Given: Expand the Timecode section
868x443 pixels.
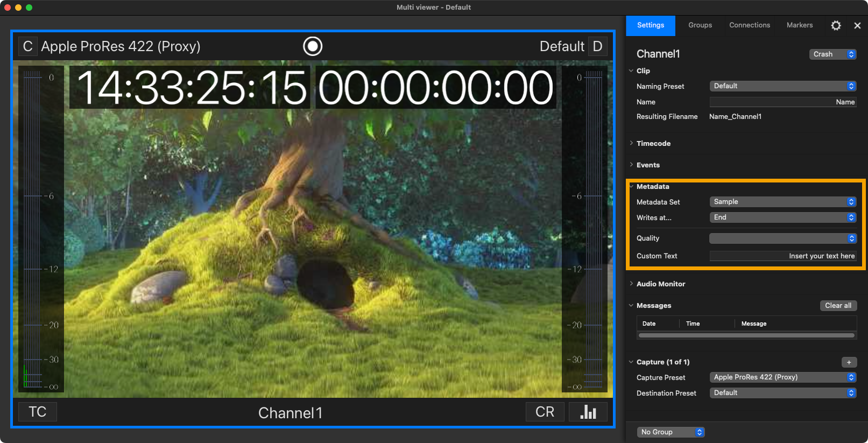Looking at the screenshot, I should (x=631, y=143).
